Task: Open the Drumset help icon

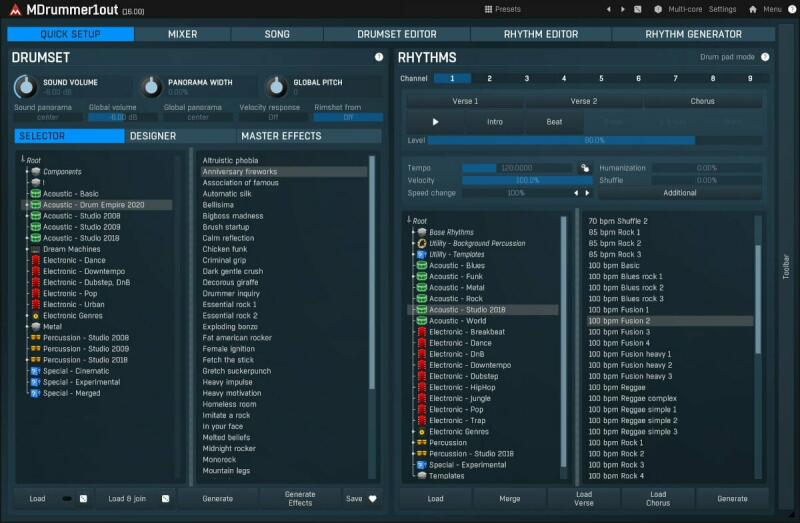Action: (x=379, y=57)
